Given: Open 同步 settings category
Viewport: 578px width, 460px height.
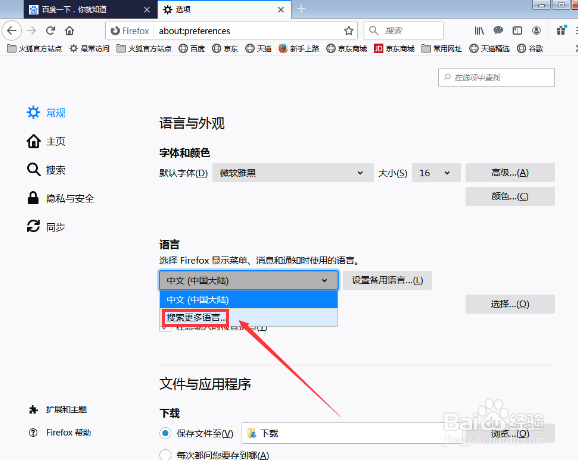Looking at the screenshot, I should [46, 227].
